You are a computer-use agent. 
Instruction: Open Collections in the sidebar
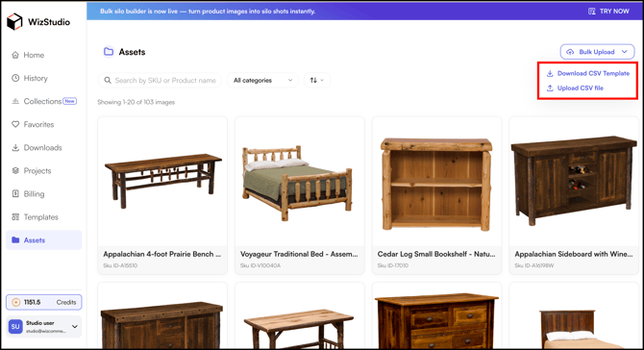tap(42, 101)
